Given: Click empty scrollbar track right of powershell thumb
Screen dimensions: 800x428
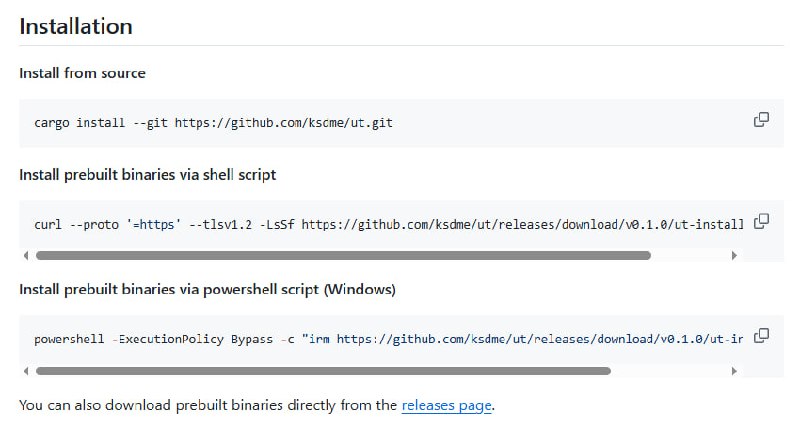Looking at the screenshot, I should [670, 371].
